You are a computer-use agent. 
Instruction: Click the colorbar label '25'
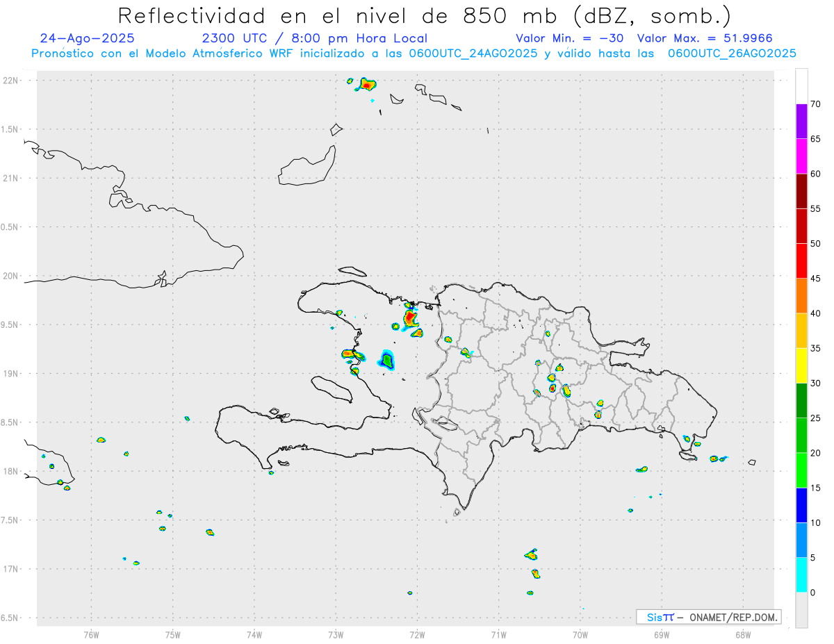[815, 418]
